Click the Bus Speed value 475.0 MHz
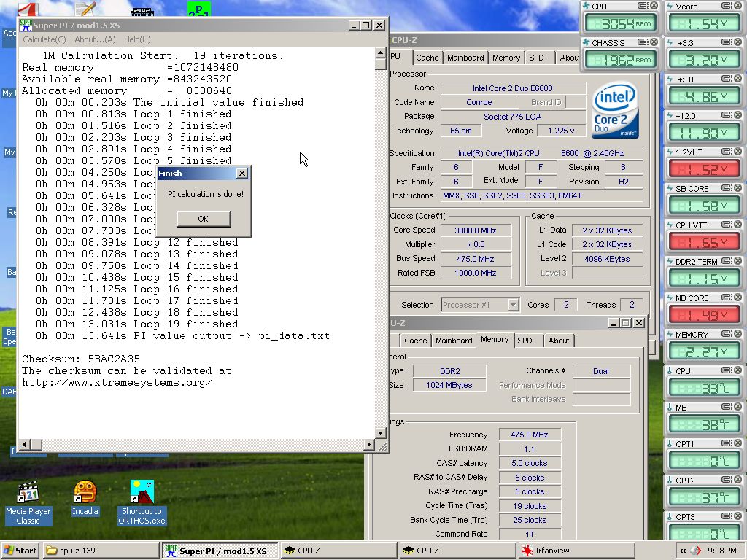 pos(476,259)
